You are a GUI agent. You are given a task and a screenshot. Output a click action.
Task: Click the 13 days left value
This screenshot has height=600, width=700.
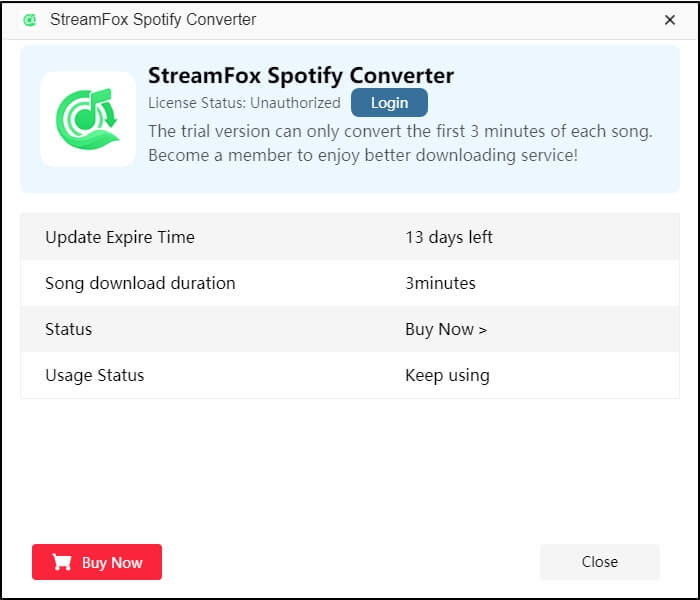click(x=449, y=237)
